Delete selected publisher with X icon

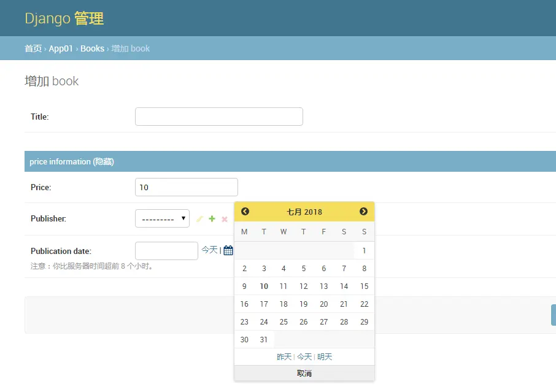click(225, 219)
